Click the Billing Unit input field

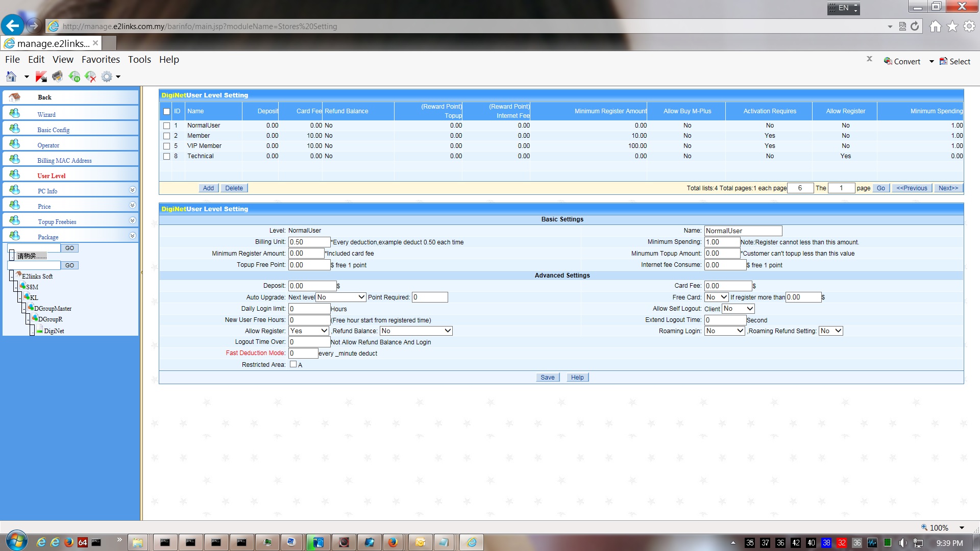click(x=309, y=242)
